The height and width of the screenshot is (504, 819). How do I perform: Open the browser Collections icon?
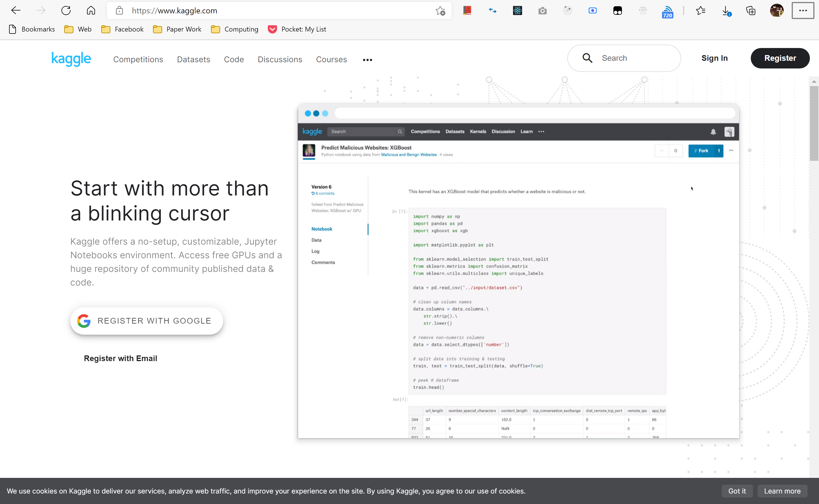tap(751, 11)
